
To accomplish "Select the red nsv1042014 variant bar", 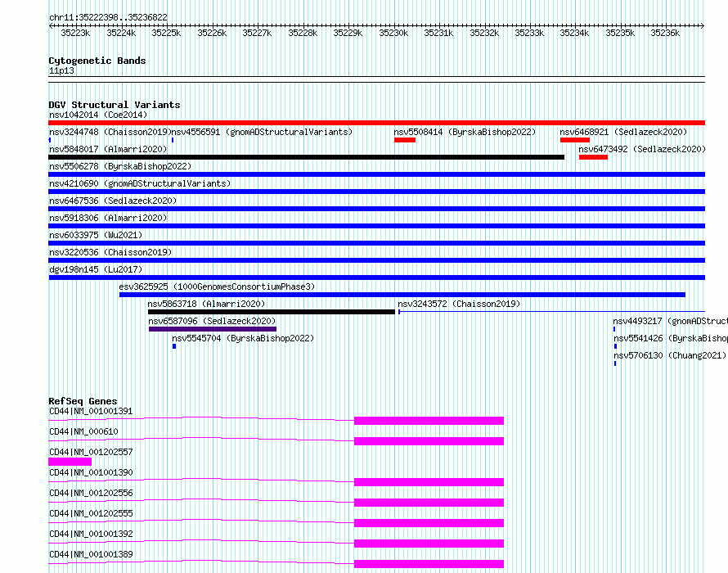I will coord(376,123).
